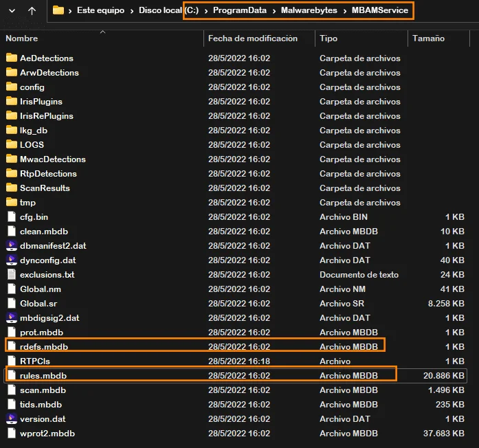Expand the chevron after Malwarebytes breadcrumb

(344, 11)
